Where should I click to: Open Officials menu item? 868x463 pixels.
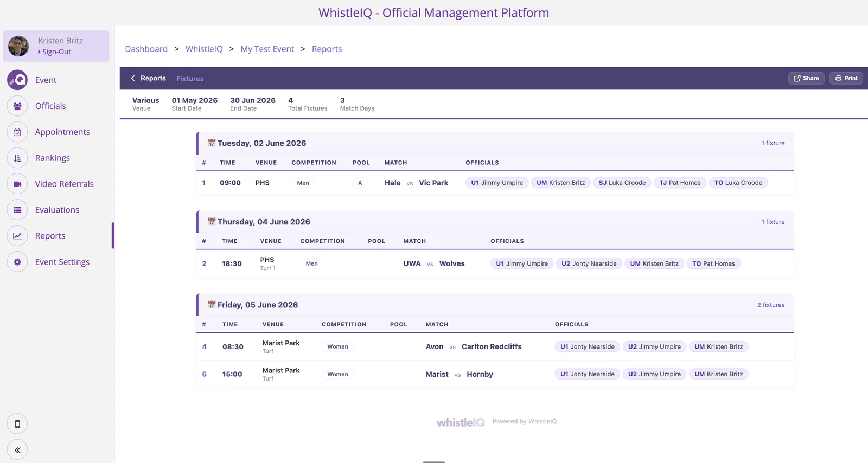pos(50,106)
